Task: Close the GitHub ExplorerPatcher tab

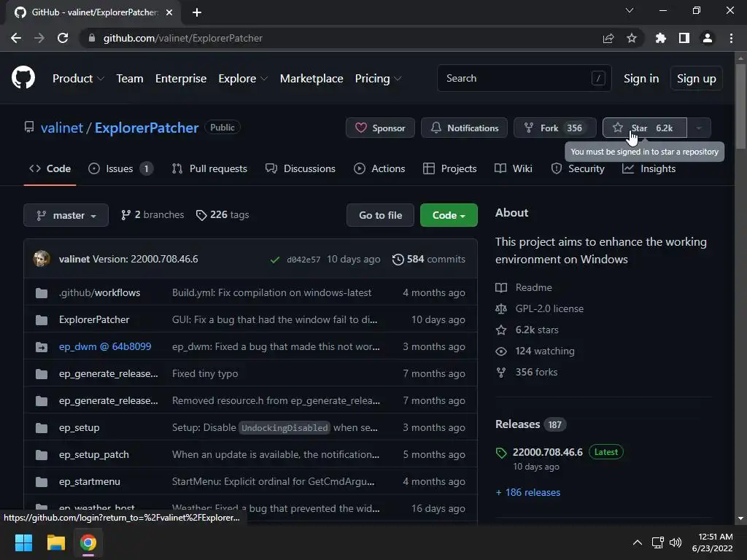Action: [x=169, y=12]
